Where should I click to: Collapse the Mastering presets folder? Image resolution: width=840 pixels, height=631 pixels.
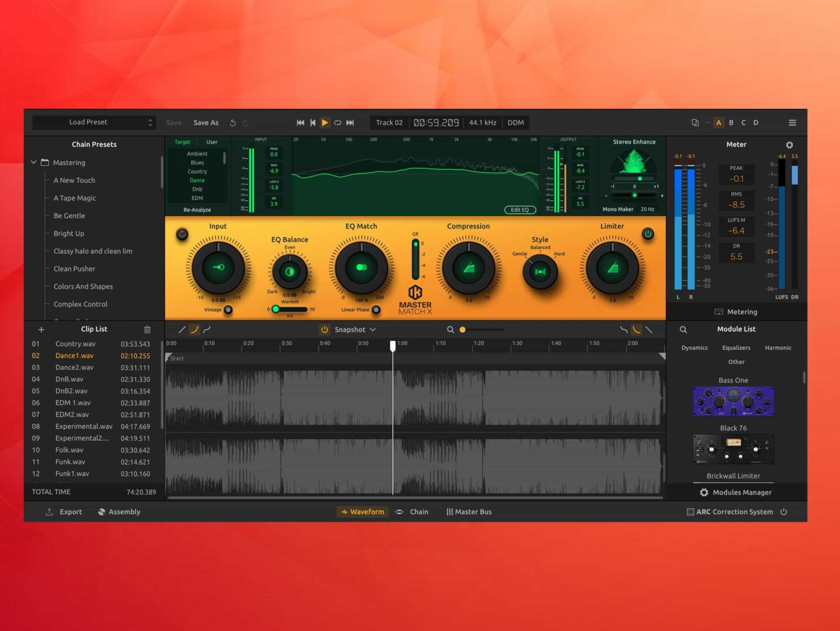[x=34, y=162]
